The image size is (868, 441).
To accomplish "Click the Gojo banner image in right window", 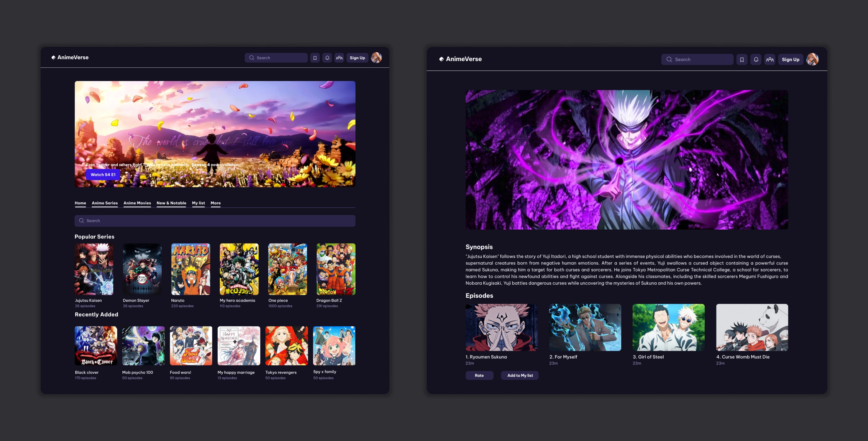I will [627, 160].
